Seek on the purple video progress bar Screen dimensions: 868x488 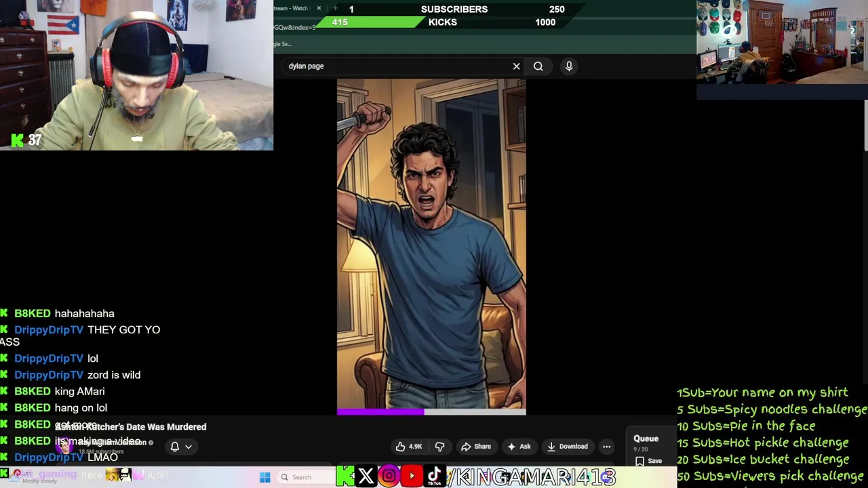pos(431,411)
